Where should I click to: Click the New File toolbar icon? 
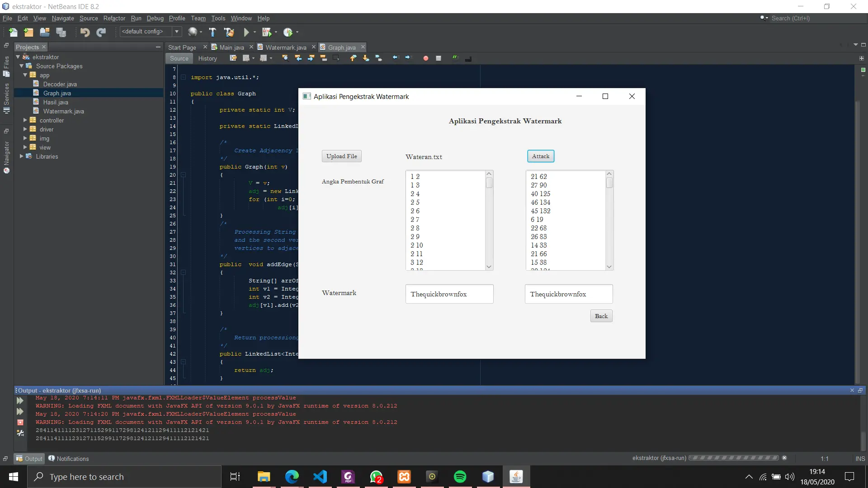(13, 32)
